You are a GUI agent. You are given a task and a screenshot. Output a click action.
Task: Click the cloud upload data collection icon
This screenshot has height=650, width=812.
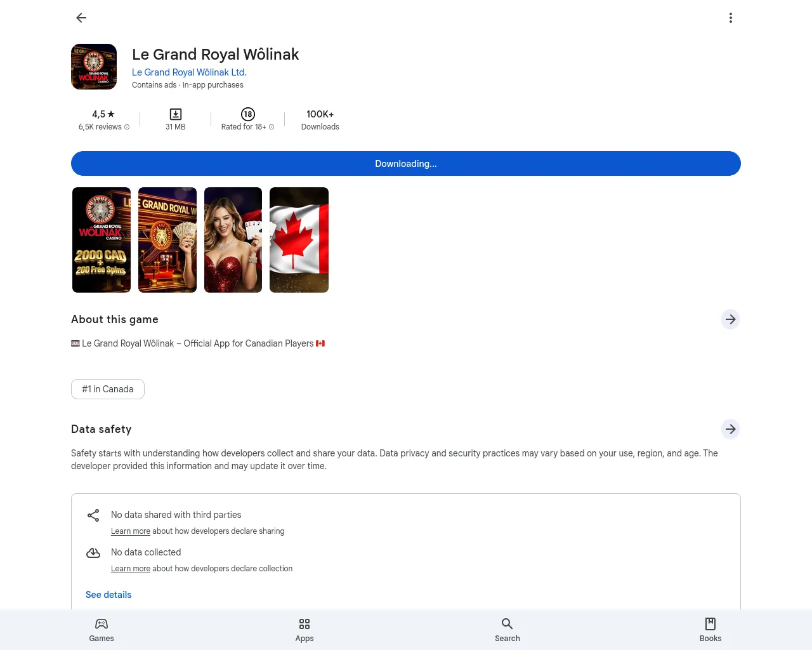click(93, 553)
